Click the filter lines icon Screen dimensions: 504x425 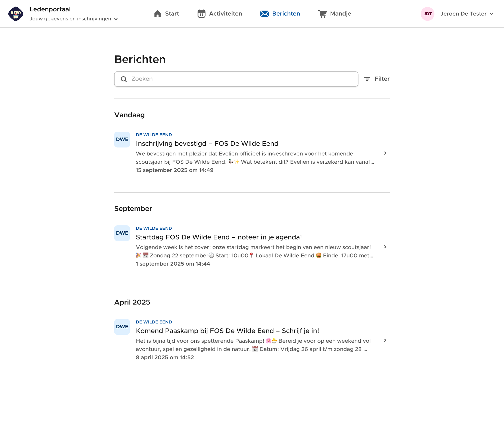coord(367,79)
